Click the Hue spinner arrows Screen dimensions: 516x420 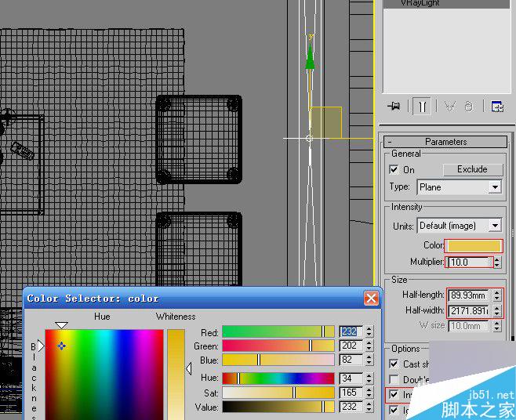(369, 378)
